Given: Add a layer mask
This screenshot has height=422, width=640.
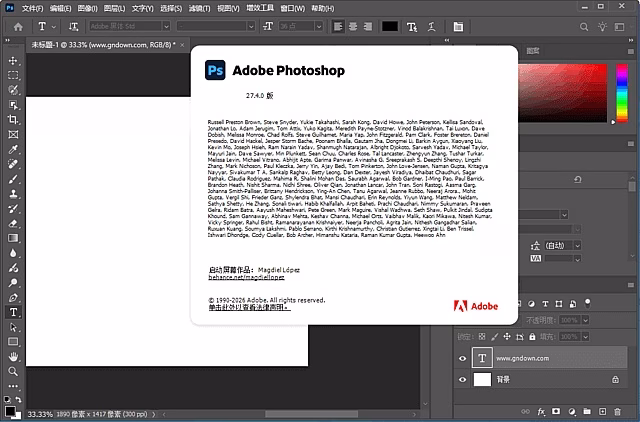Looking at the screenshot, I should (x=556, y=412).
